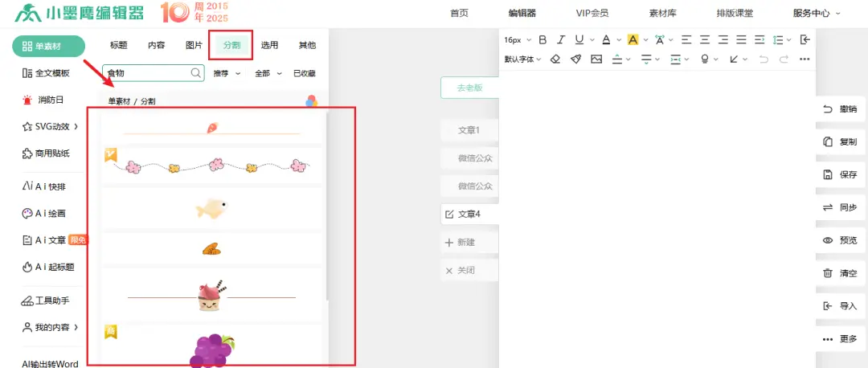The height and width of the screenshot is (368, 868).
Task: Click the paragraph spacing before icon
Action: click(x=617, y=59)
